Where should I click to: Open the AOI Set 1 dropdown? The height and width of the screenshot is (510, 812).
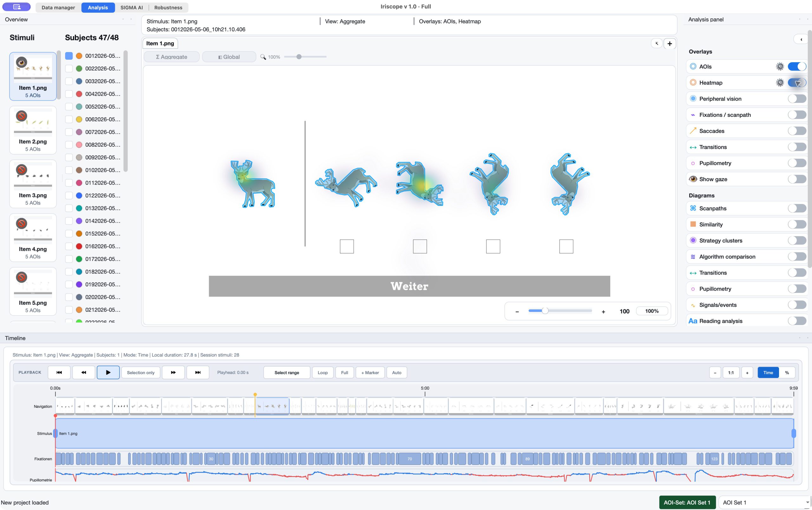[764, 502]
